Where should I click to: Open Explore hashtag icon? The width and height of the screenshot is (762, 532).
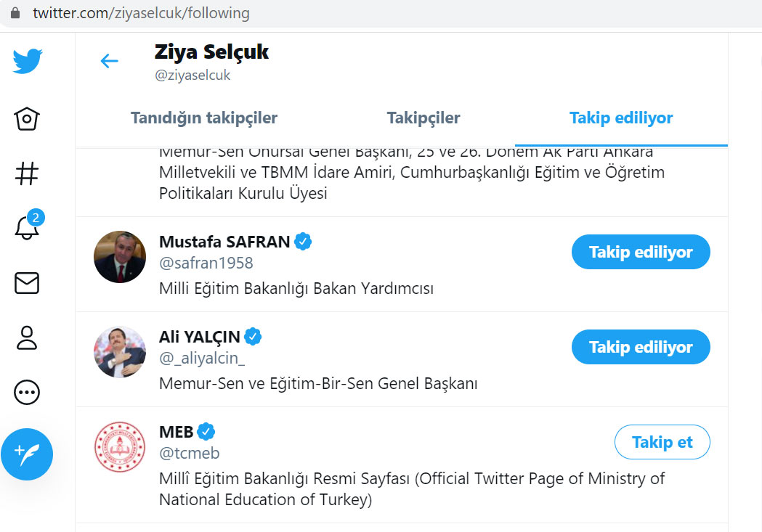tap(27, 173)
